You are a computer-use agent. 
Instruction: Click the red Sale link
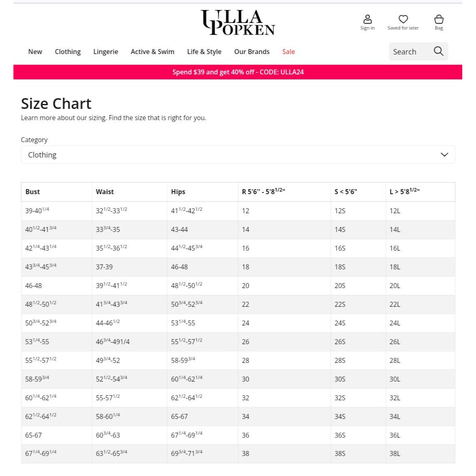coord(289,52)
